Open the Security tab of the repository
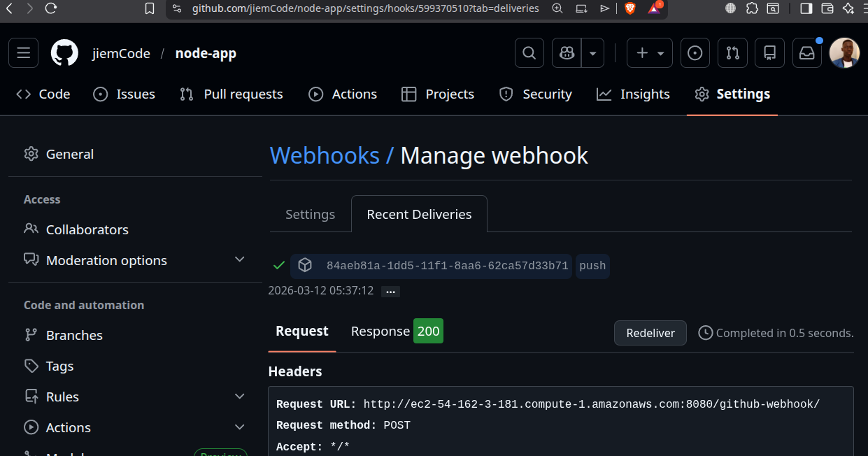This screenshot has width=868, height=456. pyautogui.click(x=536, y=94)
